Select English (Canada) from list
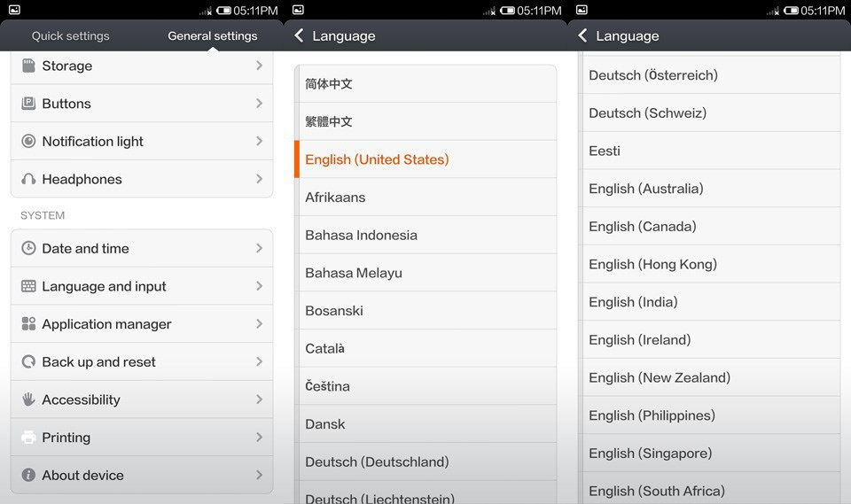The width and height of the screenshot is (851, 504). pyautogui.click(x=643, y=226)
